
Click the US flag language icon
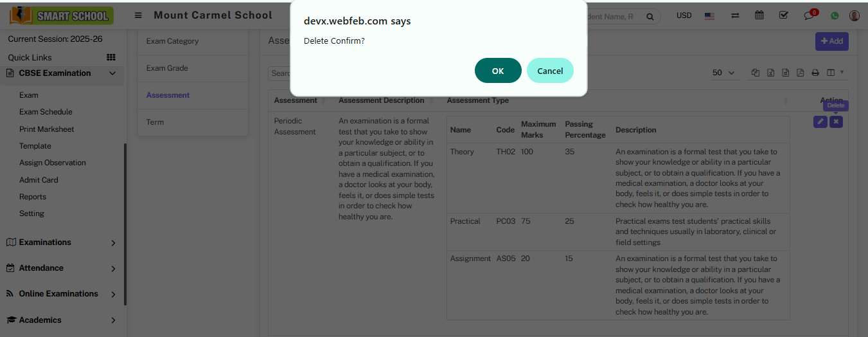(x=709, y=16)
